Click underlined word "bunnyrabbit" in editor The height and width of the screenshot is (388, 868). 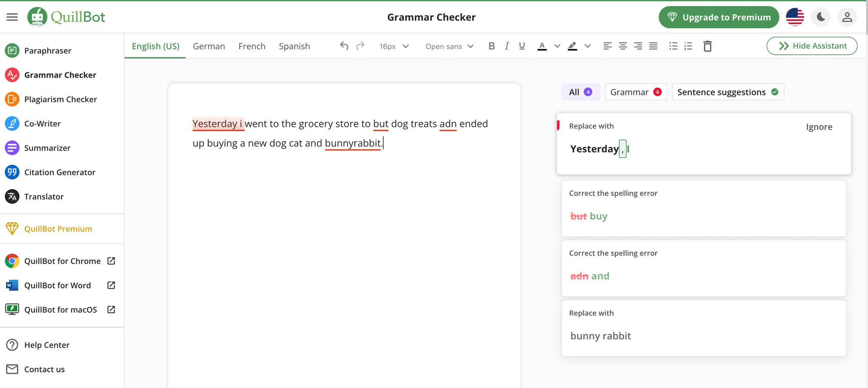click(x=352, y=143)
